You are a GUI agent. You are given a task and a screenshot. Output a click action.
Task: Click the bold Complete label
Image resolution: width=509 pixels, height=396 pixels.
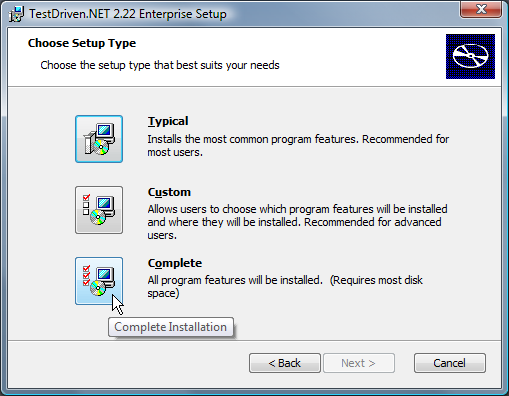175,263
